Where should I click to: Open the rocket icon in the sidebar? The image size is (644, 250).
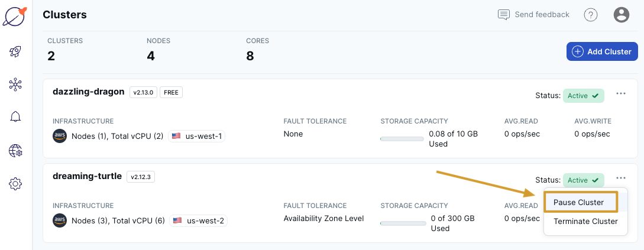(x=15, y=52)
